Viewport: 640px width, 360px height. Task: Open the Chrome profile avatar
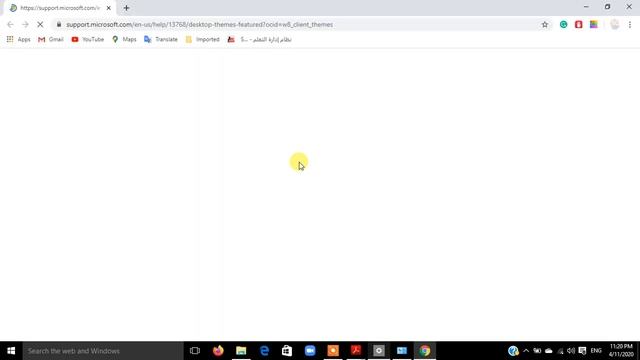(614, 24)
